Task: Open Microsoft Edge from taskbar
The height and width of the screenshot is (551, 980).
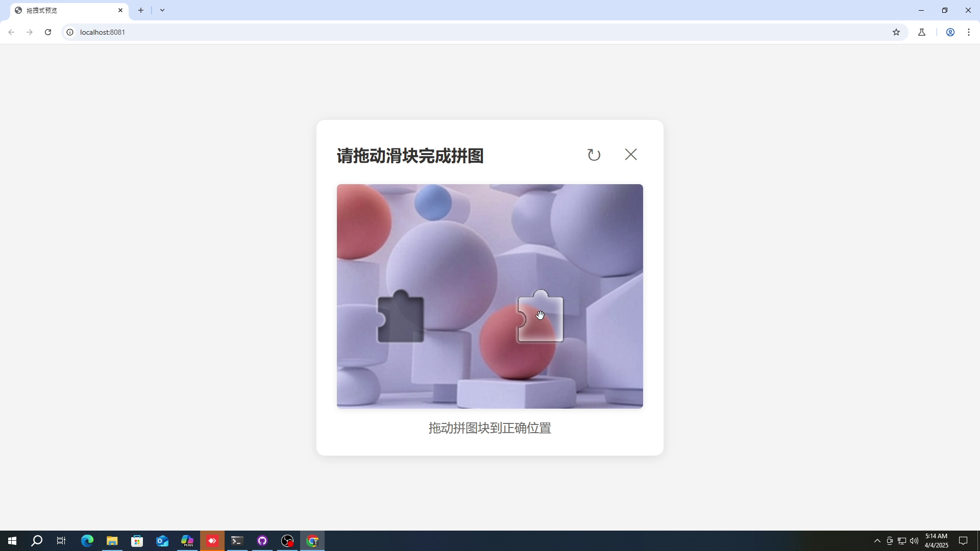Action: [x=87, y=541]
